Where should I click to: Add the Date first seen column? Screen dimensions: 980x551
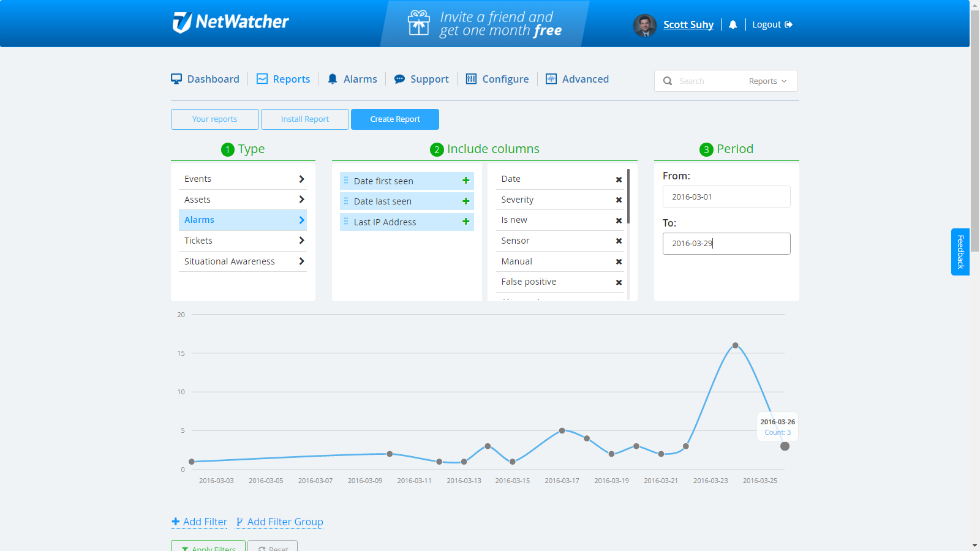[x=466, y=181]
